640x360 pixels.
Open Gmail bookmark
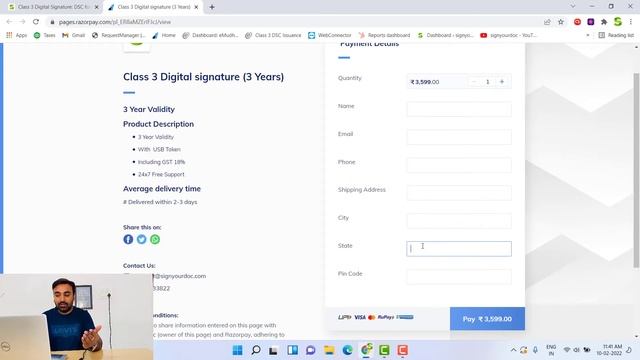pyautogui.click(x=74, y=36)
